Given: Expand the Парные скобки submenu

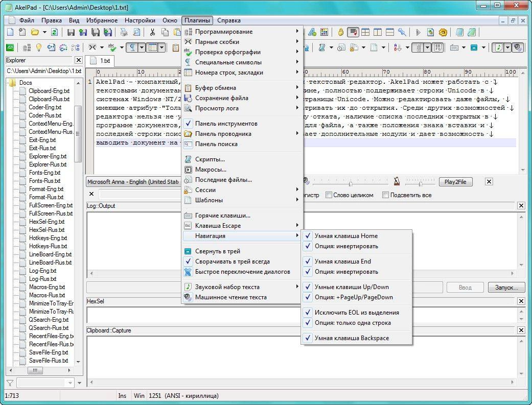Looking at the screenshot, I should tap(242, 42).
